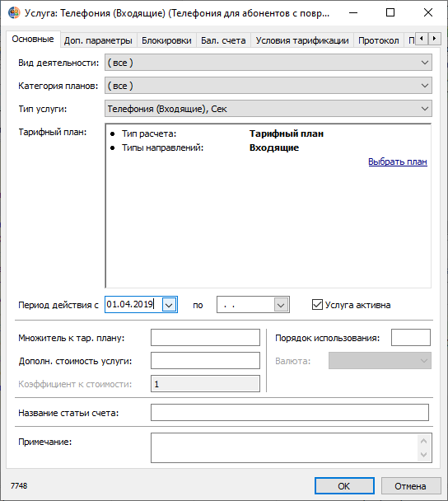Open the start date calendar dropdown
The height and width of the screenshot is (501, 448).
169,305
